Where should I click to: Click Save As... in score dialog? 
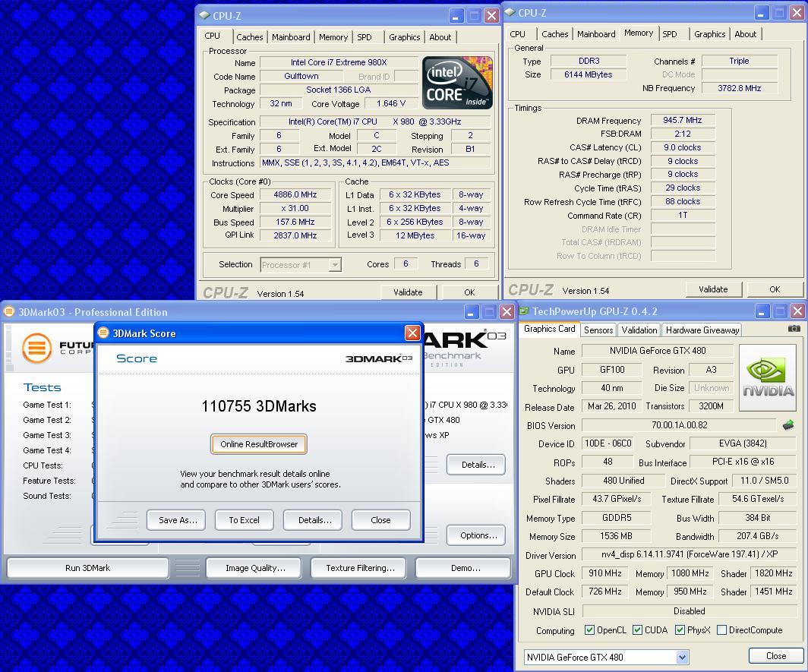pyautogui.click(x=178, y=520)
